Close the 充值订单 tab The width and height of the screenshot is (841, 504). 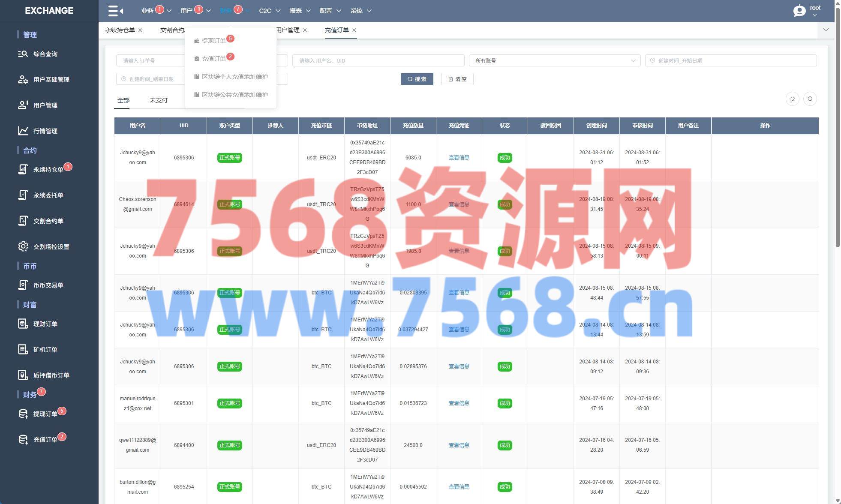354,30
